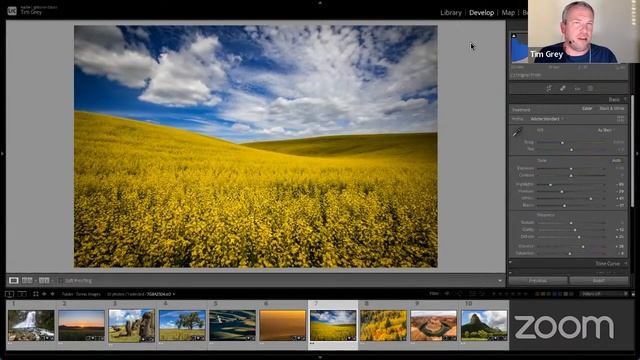
Task: Click the Previous button
Action: tap(538, 280)
